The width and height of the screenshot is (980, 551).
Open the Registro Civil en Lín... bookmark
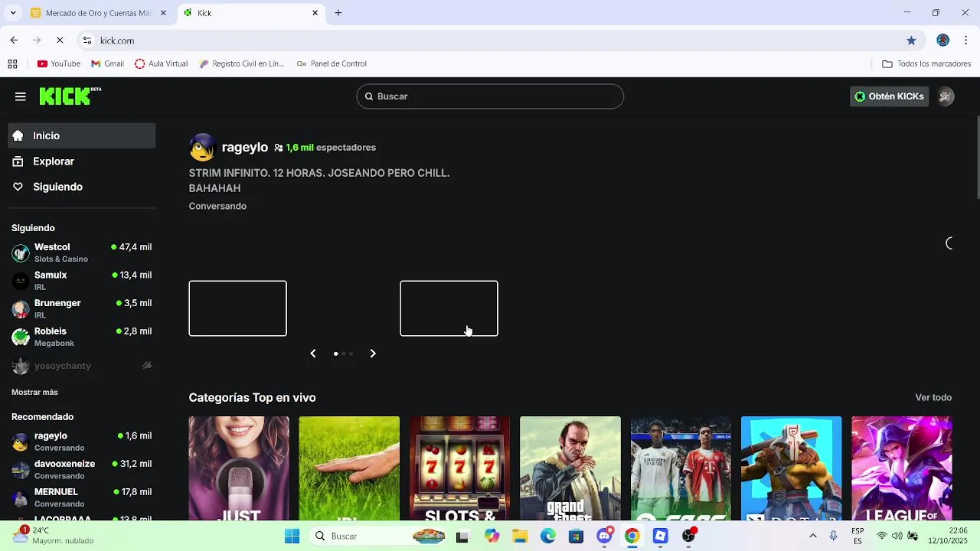point(241,64)
